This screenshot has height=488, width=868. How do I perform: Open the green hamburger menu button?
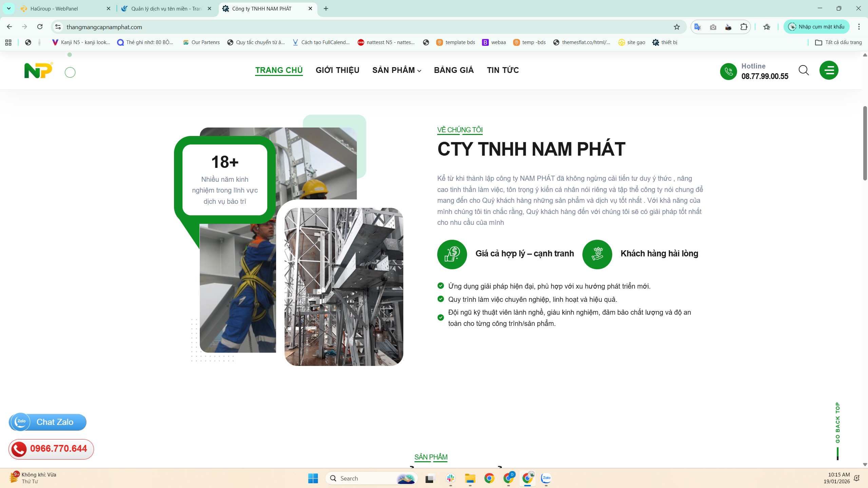coord(829,70)
